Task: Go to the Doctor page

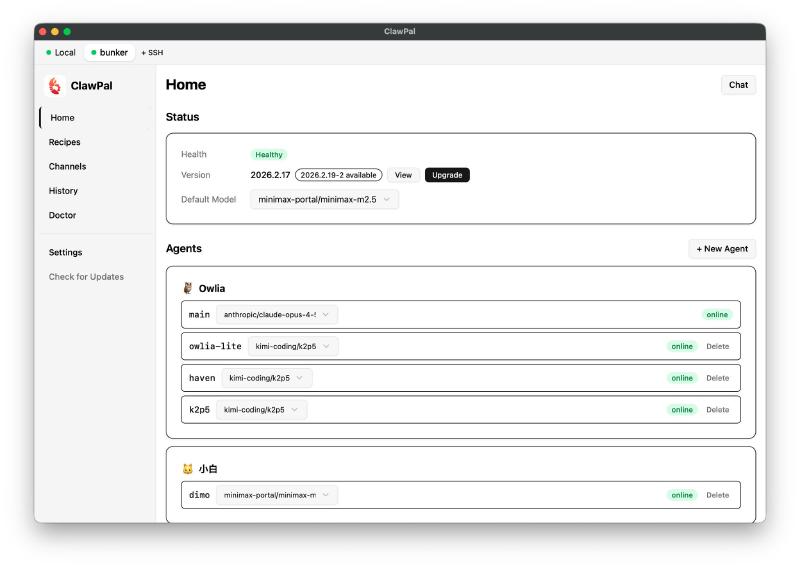Action: coord(62,215)
